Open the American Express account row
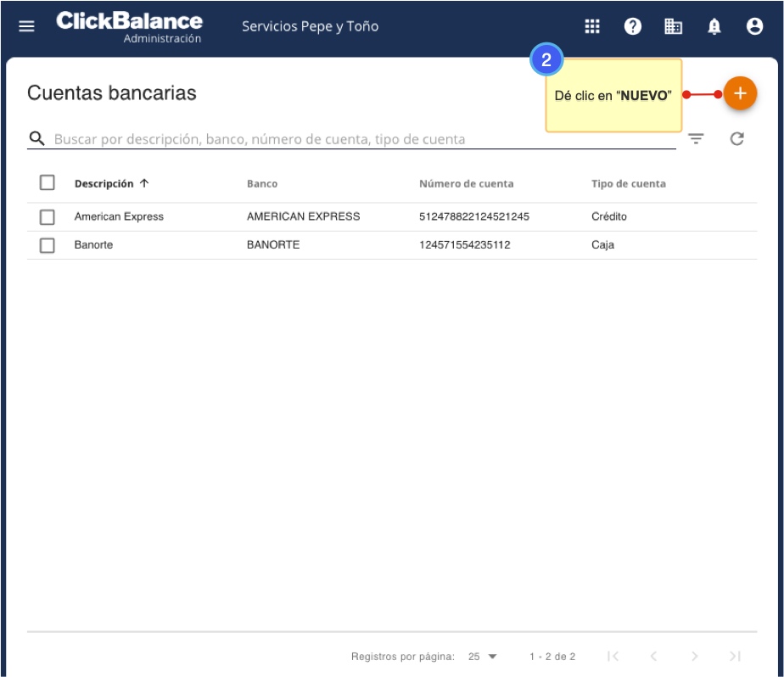 click(x=119, y=217)
